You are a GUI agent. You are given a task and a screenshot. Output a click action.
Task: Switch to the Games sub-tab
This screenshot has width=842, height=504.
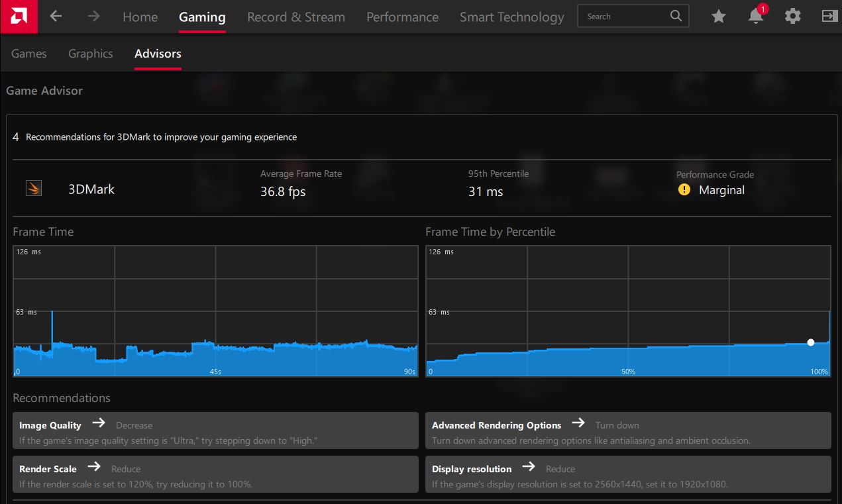pyautogui.click(x=29, y=54)
